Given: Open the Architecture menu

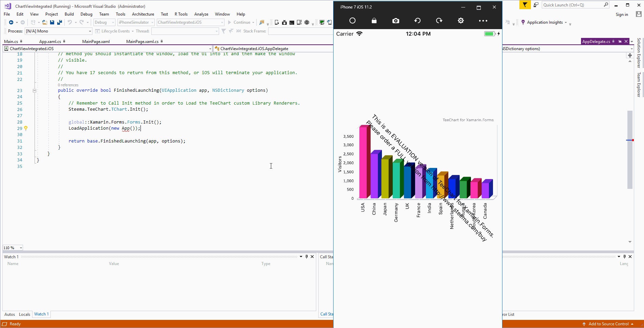Looking at the screenshot, I should coord(143,14).
